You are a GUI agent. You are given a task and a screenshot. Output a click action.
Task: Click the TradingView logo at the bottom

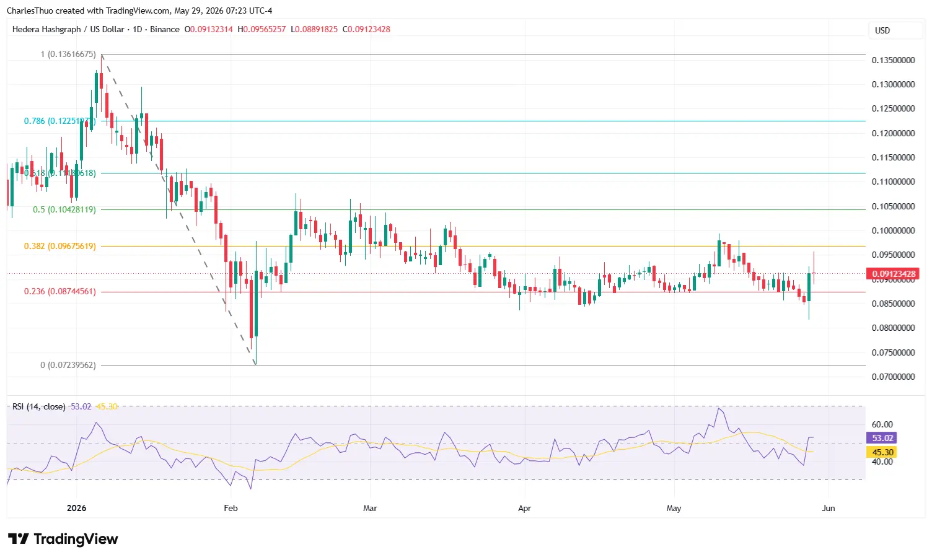pos(63,539)
